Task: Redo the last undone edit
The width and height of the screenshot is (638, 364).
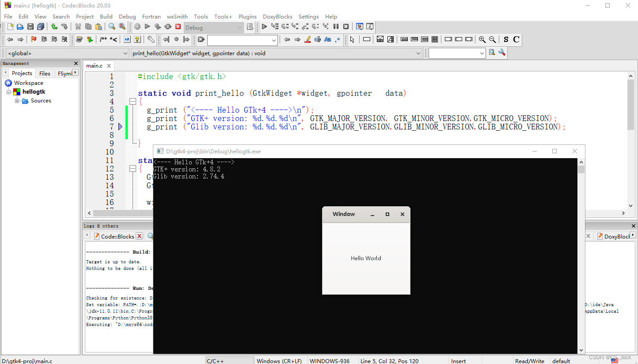Action: click(x=65, y=27)
